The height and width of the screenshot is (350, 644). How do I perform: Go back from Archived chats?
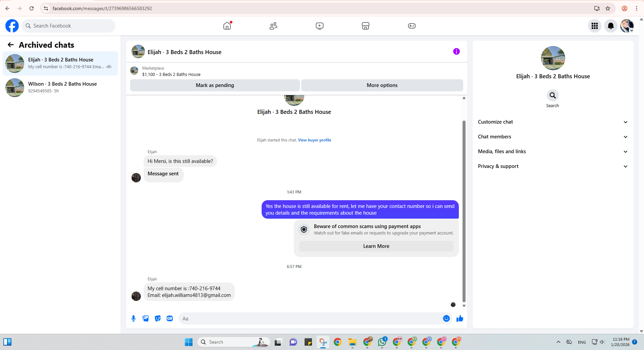(11, 45)
